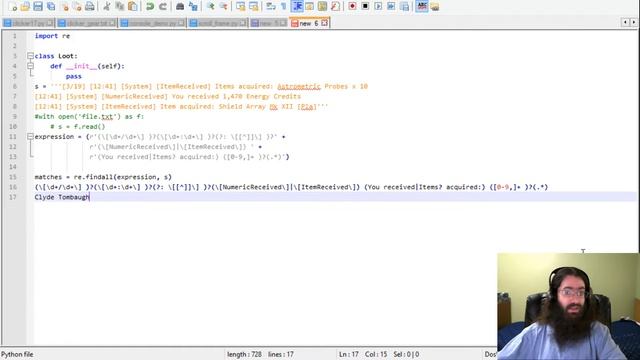Close the new 6 tab

click(x=324, y=23)
